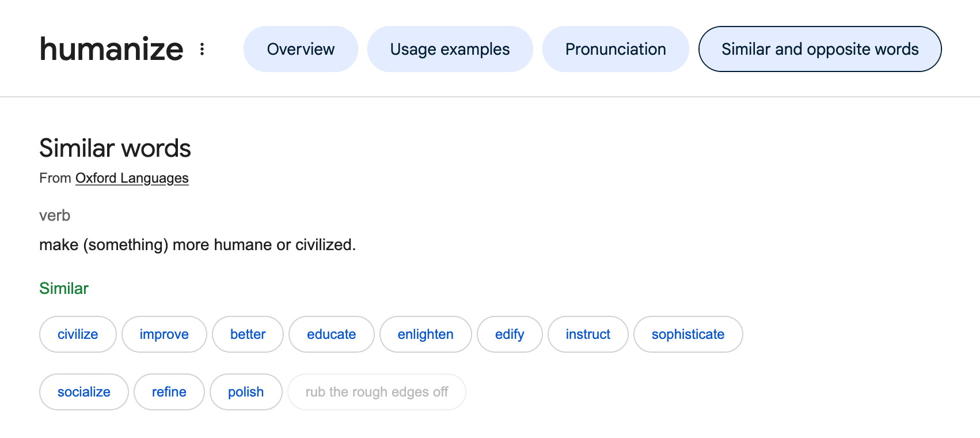The height and width of the screenshot is (438, 980).
Task: Switch to the Overview tab
Action: pos(301,49)
